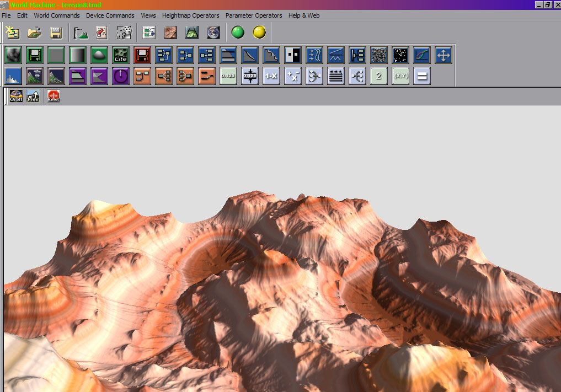Expand the Device Commands menu
Image resolution: width=561 pixels, height=392 pixels.
(110, 15)
